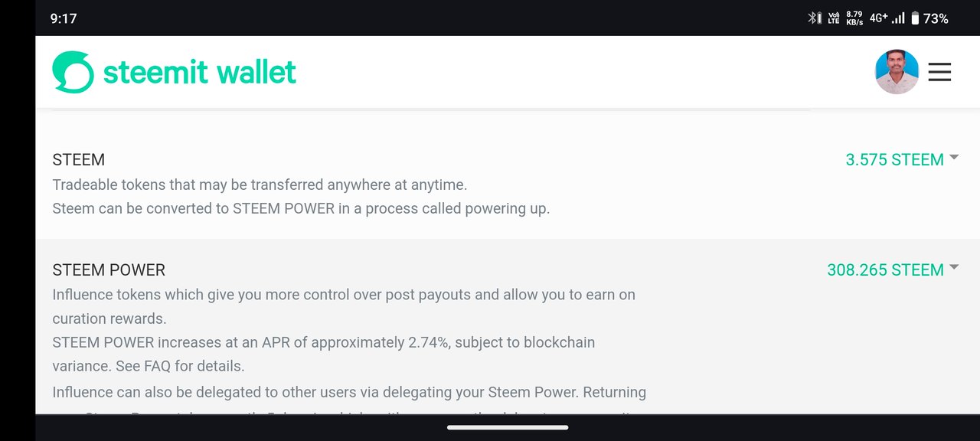Go to home via steemit wallet wordmark
The width and height of the screenshot is (980, 441).
[199, 72]
